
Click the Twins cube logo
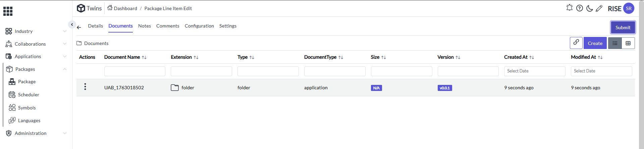click(x=81, y=8)
